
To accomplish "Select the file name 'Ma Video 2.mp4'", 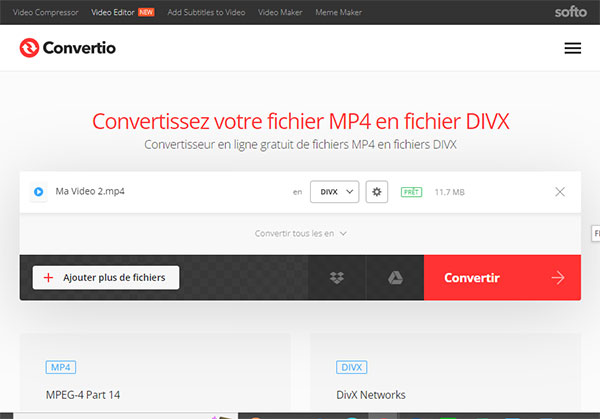I will coord(90,191).
